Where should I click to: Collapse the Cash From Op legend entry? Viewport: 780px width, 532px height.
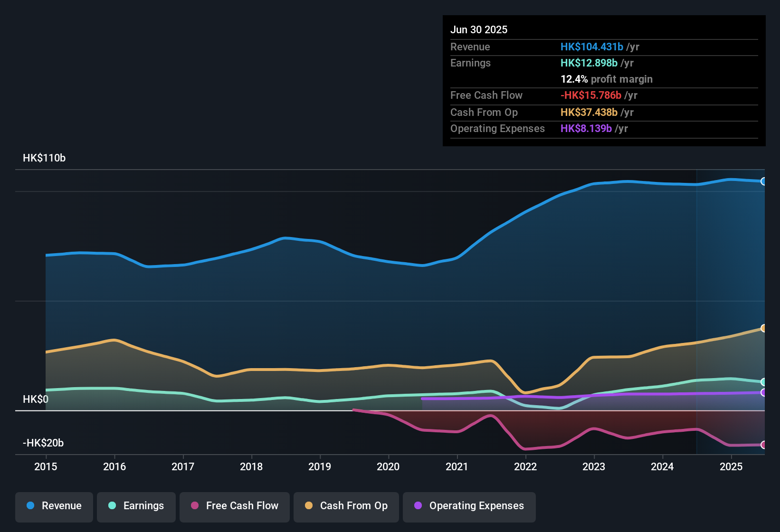[x=346, y=506]
